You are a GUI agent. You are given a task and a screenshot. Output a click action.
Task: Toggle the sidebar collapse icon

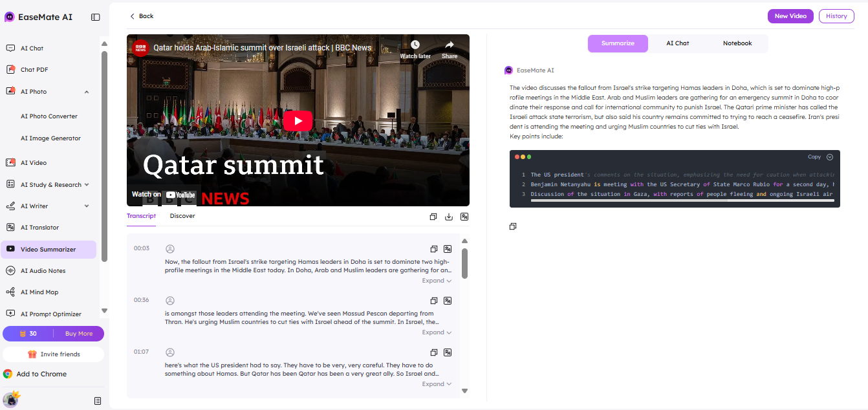pos(96,17)
